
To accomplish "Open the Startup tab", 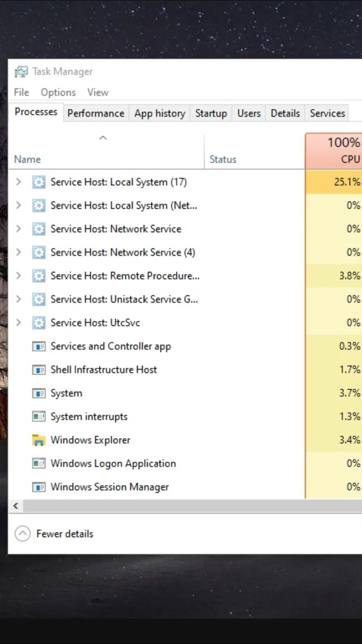I will [211, 113].
